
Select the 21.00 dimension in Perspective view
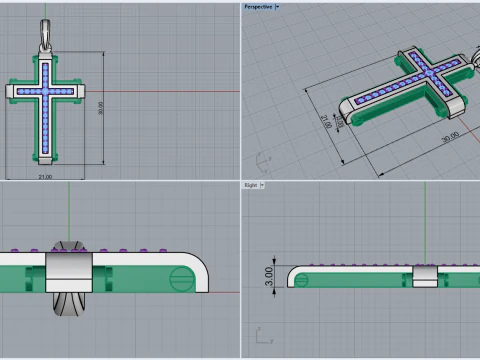[x=326, y=122]
